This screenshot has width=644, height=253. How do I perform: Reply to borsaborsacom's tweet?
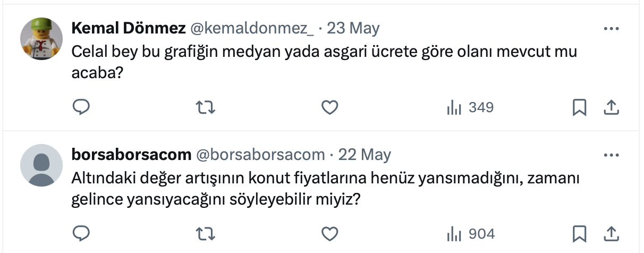tap(80, 234)
